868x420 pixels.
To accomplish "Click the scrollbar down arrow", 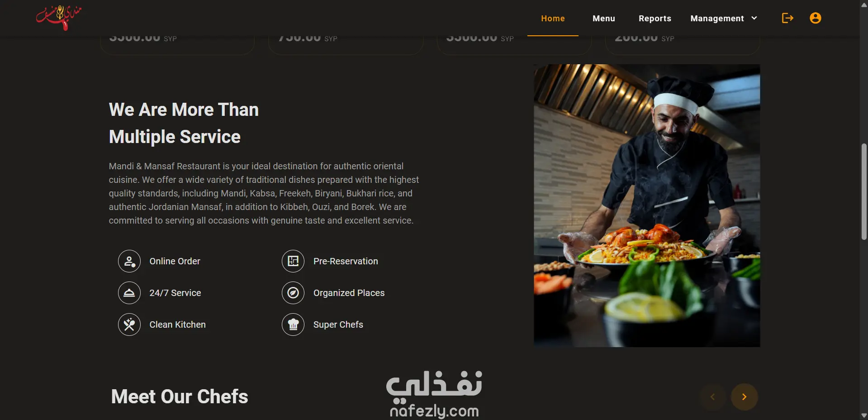I will [864, 415].
